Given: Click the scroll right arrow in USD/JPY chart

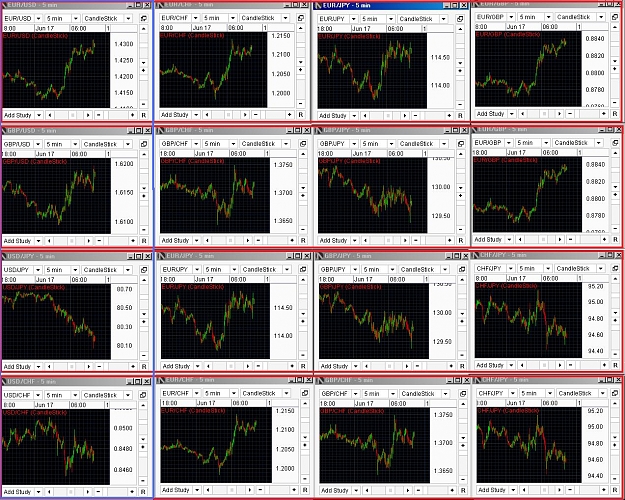Looking at the screenshot, I should (x=88, y=366).
